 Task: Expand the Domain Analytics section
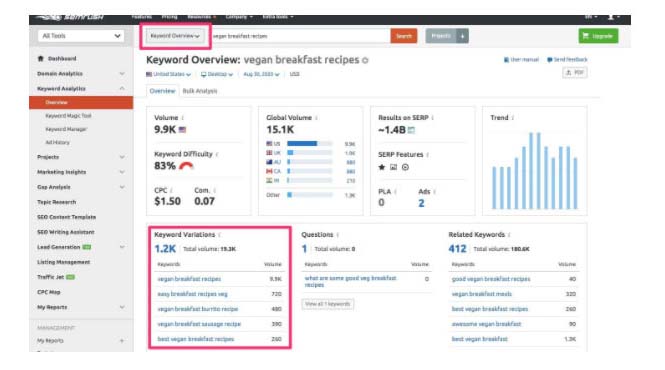click(x=81, y=74)
